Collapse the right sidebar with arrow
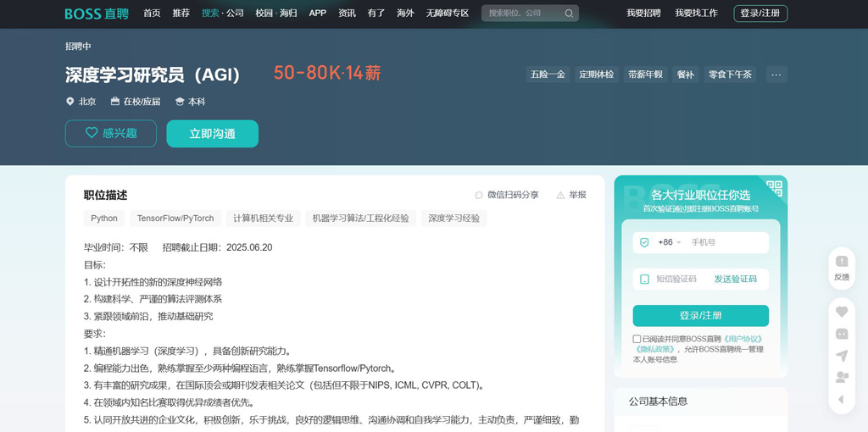The width and height of the screenshot is (868, 432). pos(842,400)
